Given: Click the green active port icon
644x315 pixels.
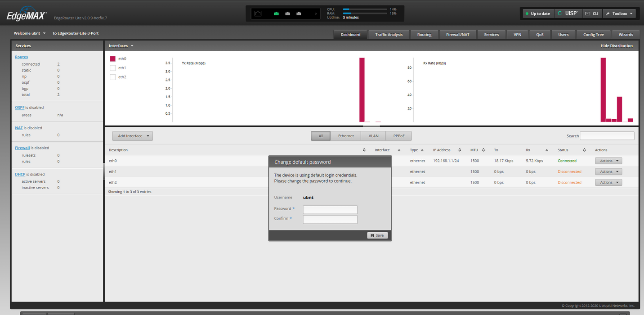Looking at the screenshot, I should point(276,13).
